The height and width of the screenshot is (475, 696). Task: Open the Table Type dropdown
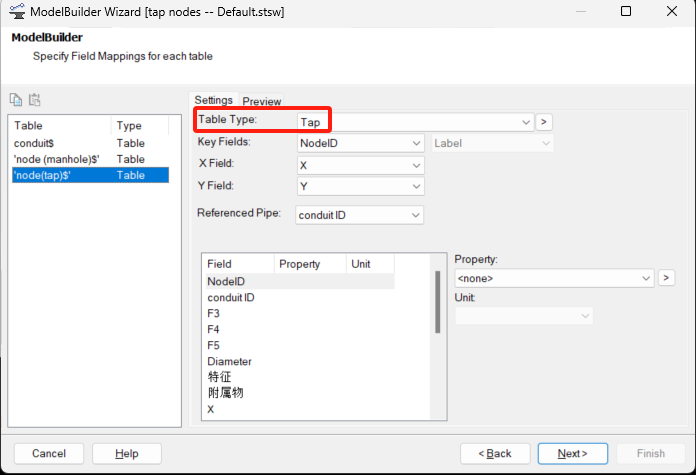pos(416,122)
